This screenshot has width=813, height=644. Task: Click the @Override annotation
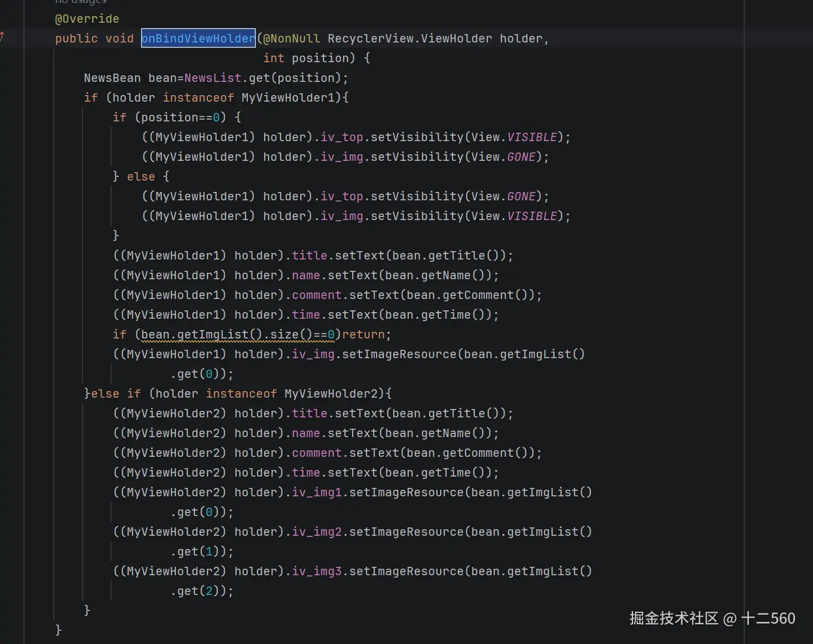pyautogui.click(x=87, y=19)
